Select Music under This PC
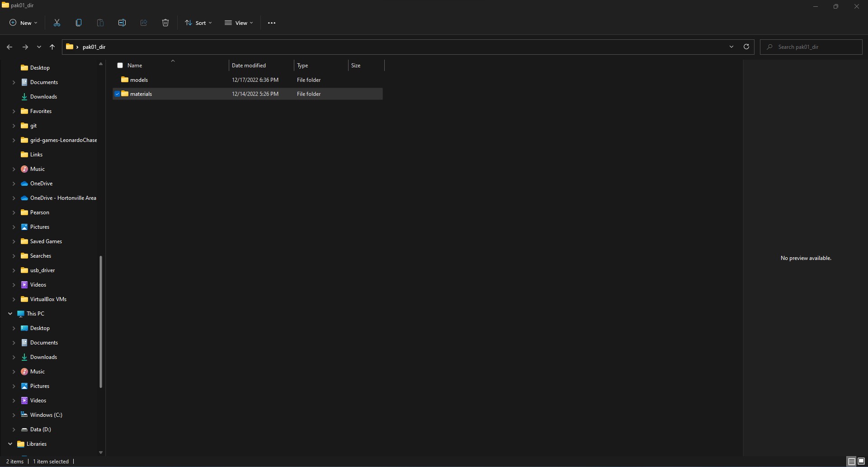868x467 pixels. 38,372
